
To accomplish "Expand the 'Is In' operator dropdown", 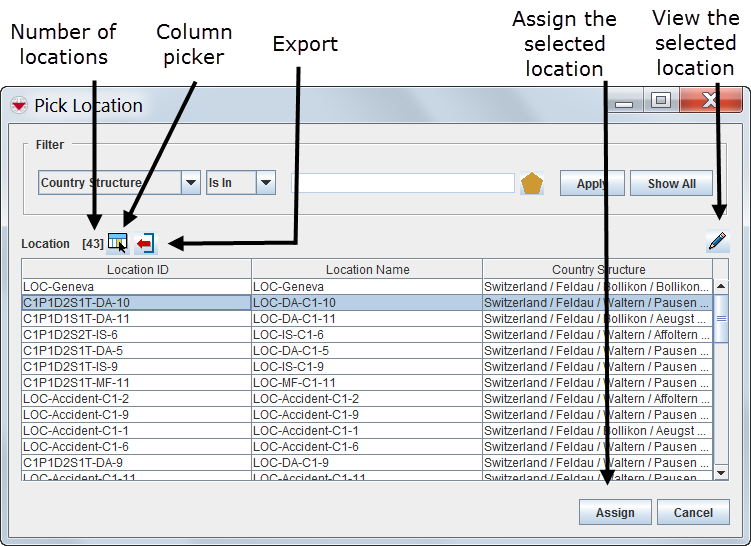I will (x=265, y=183).
